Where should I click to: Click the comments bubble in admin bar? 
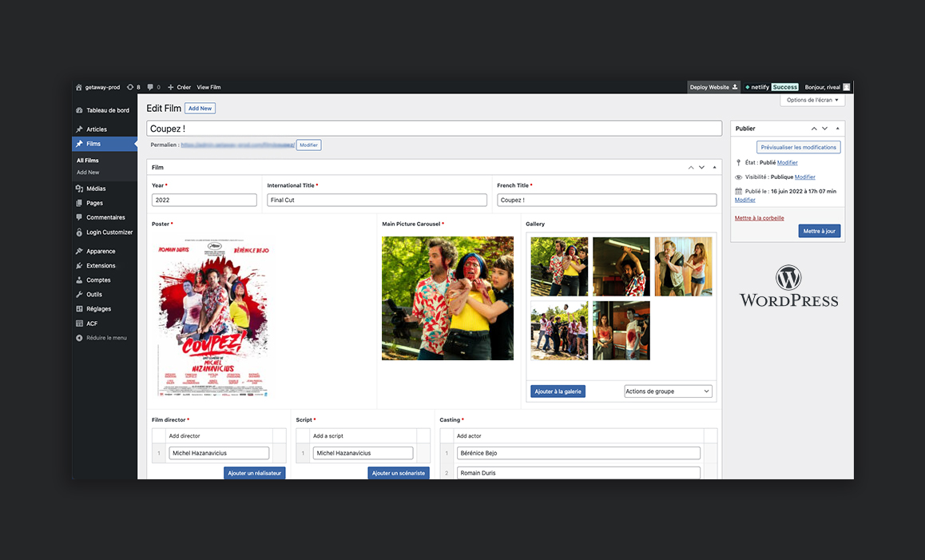pos(151,87)
